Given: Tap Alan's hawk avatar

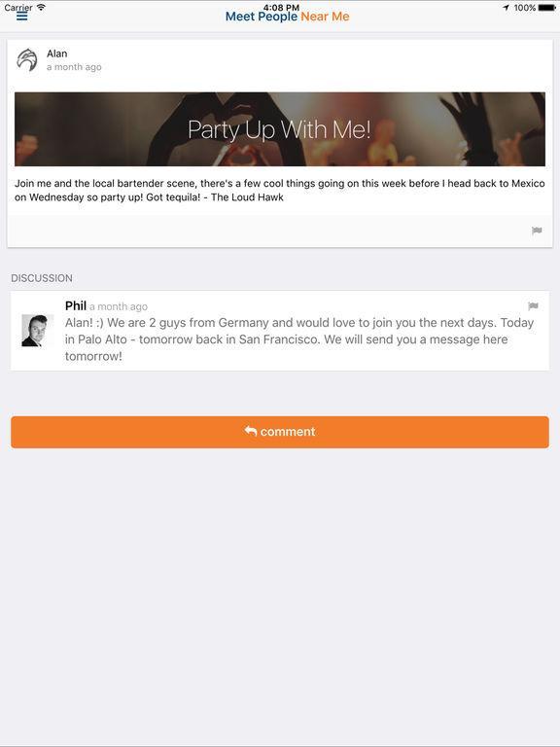Looking at the screenshot, I should pos(27,60).
